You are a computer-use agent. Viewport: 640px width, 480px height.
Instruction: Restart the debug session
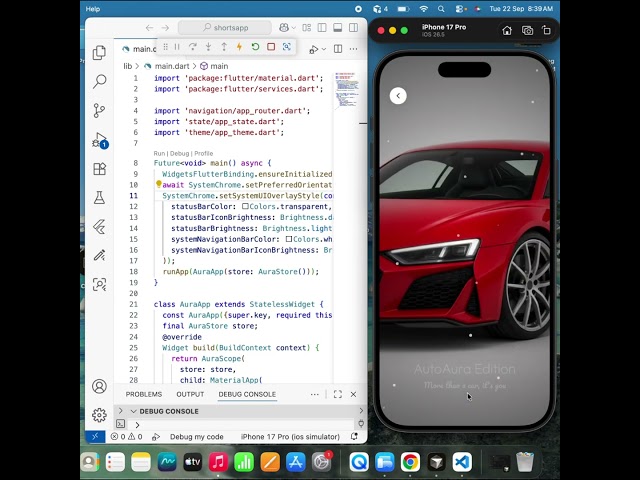tap(255, 47)
